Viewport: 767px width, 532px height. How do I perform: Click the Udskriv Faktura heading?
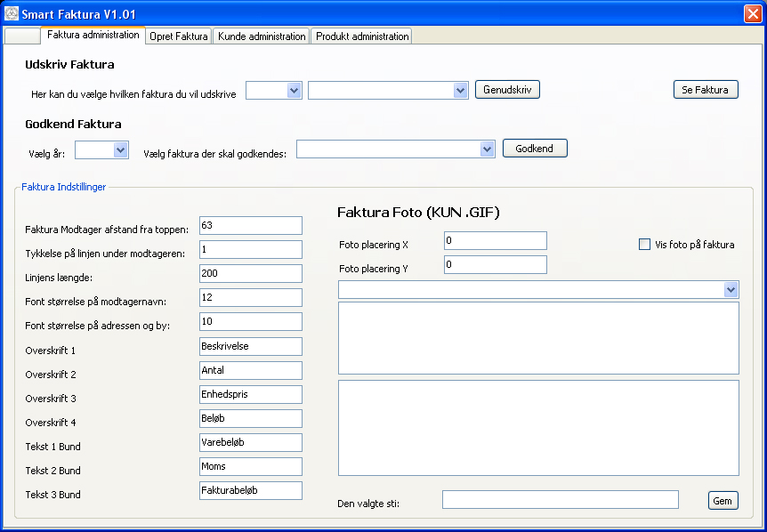click(69, 65)
